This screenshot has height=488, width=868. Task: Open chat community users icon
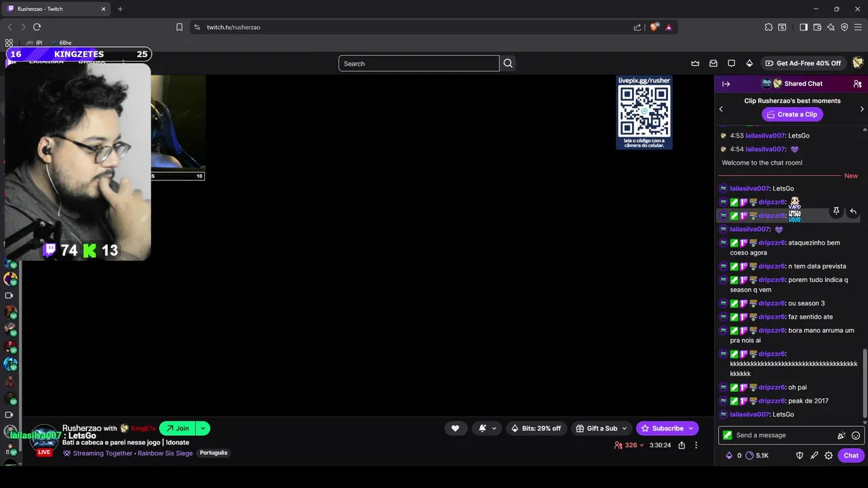point(857,84)
